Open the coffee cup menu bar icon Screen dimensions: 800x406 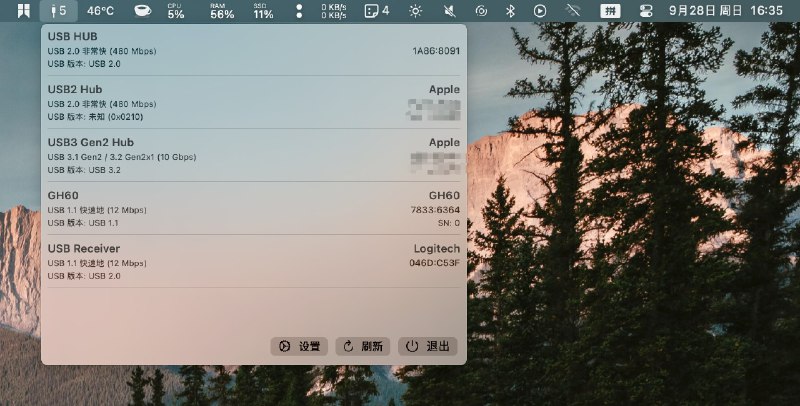(143, 11)
